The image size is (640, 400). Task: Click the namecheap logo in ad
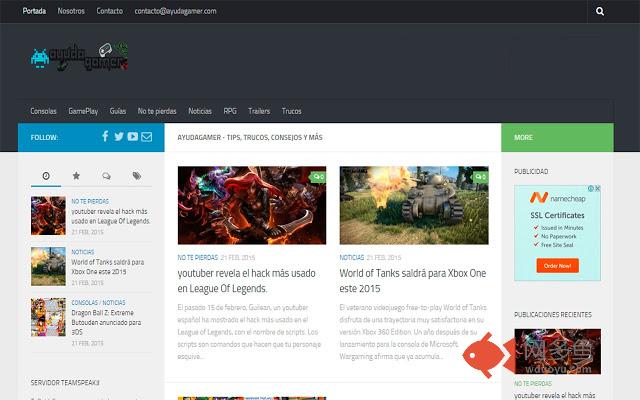tap(558, 198)
